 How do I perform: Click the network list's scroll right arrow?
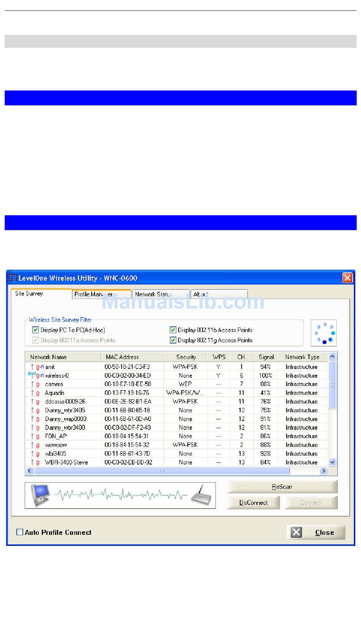(323, 471)
